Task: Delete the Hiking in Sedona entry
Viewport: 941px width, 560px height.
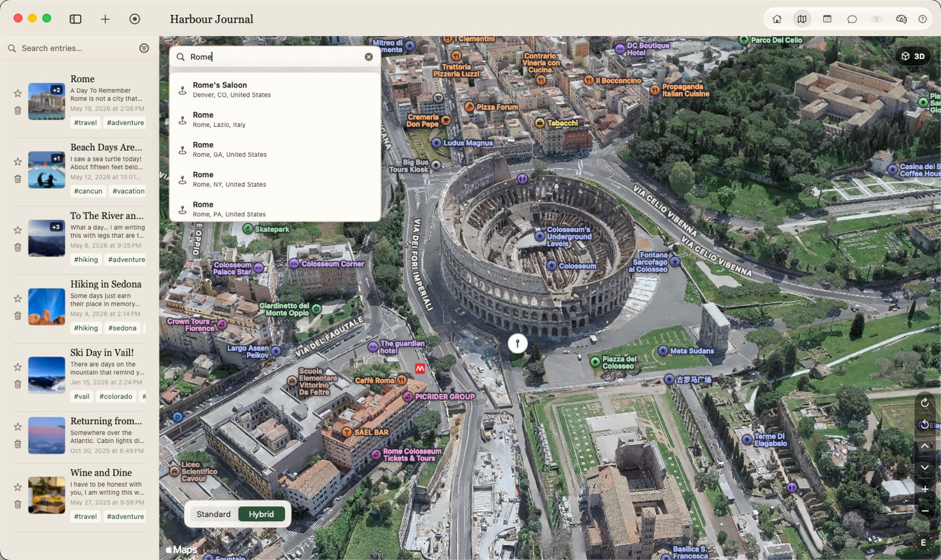Action: tap(18, 316)
